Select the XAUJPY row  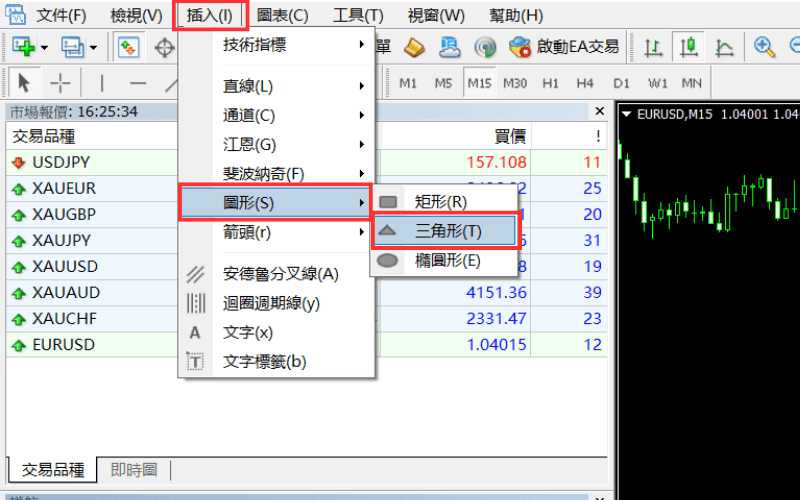tap(306, 240)
